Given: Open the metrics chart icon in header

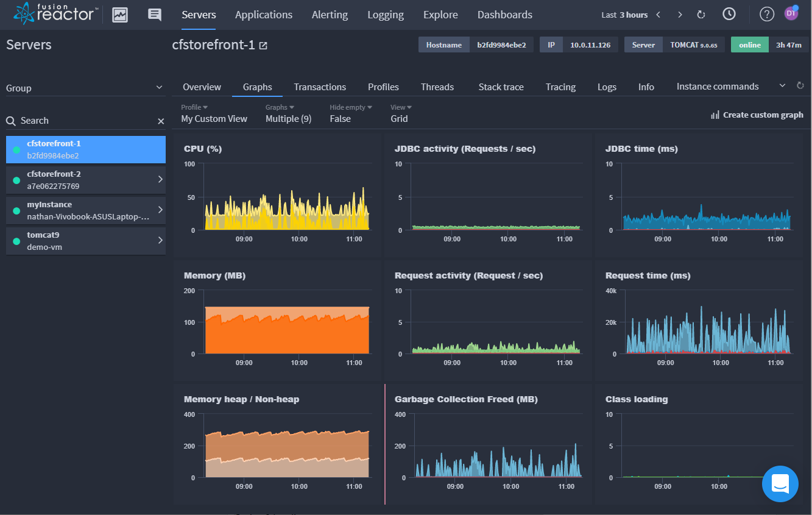Looking at the screenshot, I should pos(120,15).
